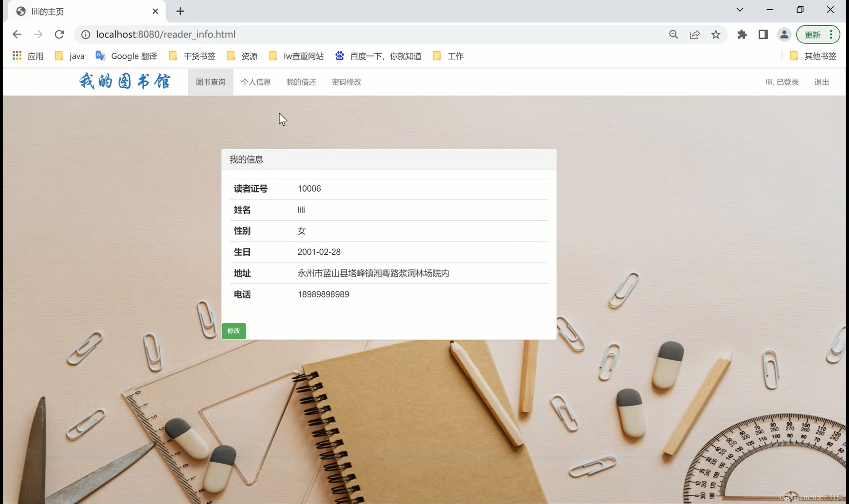Reload the page with refresh icon
849x504 pixels.
click(x=59, y=34)
